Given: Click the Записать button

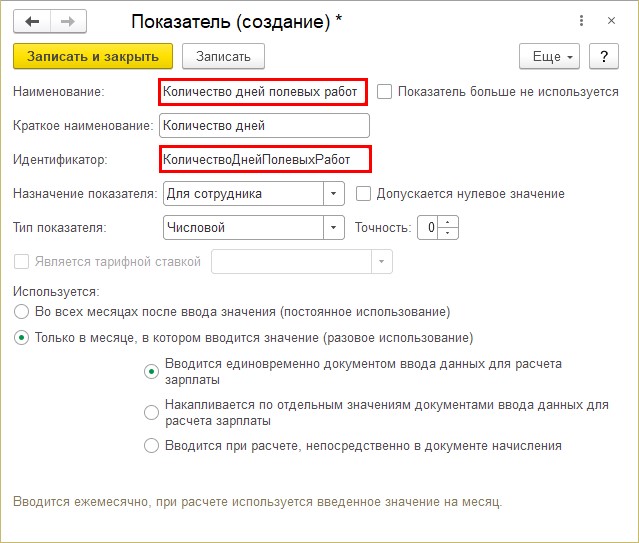Looking at the screenshot, I should (x=223, y=56).
